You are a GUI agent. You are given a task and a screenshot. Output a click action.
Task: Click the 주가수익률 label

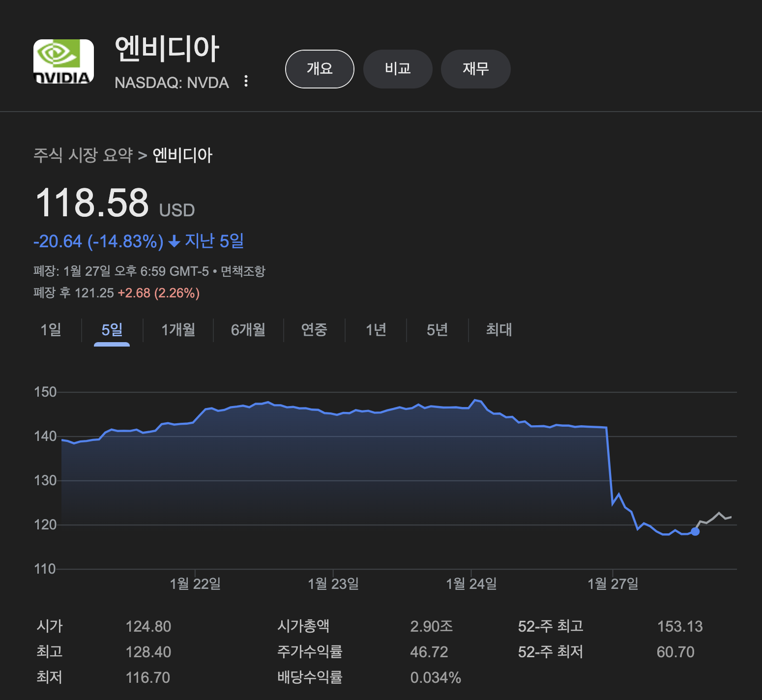310,652
